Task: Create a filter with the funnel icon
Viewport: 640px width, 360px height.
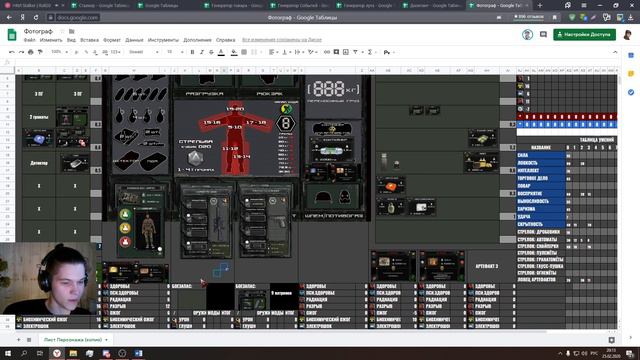Action: pyautogui.click(x=357, y=52)
